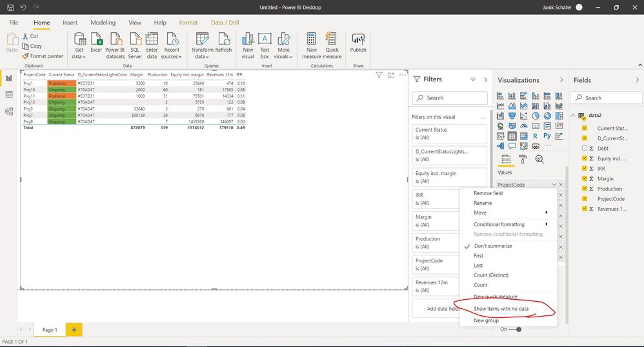
Task: Collapse the Fields pane chevron
Action: 637,79
